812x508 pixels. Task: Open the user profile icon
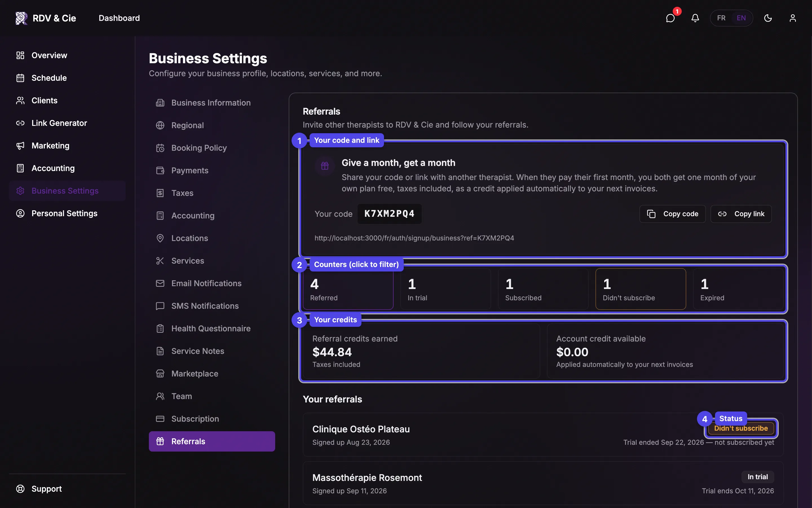point(793,18)
